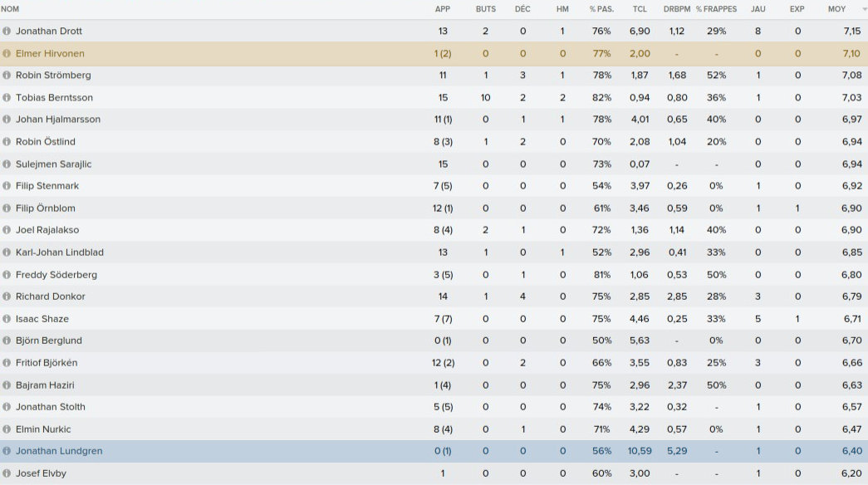Open info icon for Josef Elvby
Image resolution: width=868 pixels, height=485 pixels.
pos(7,473)
